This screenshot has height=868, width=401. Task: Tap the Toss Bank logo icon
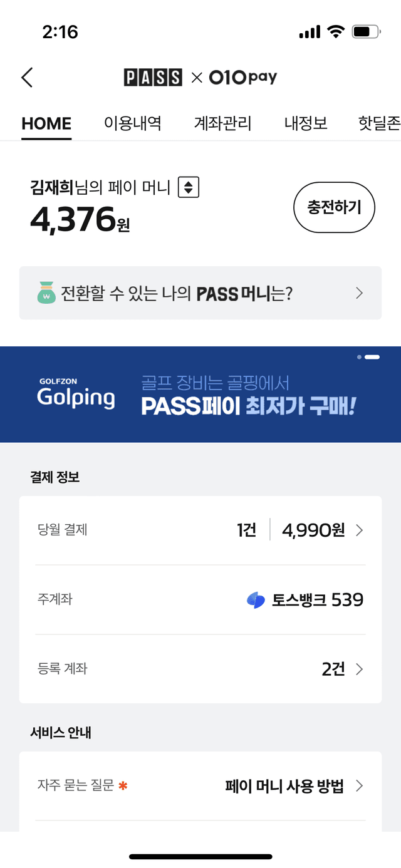(256, 600)
